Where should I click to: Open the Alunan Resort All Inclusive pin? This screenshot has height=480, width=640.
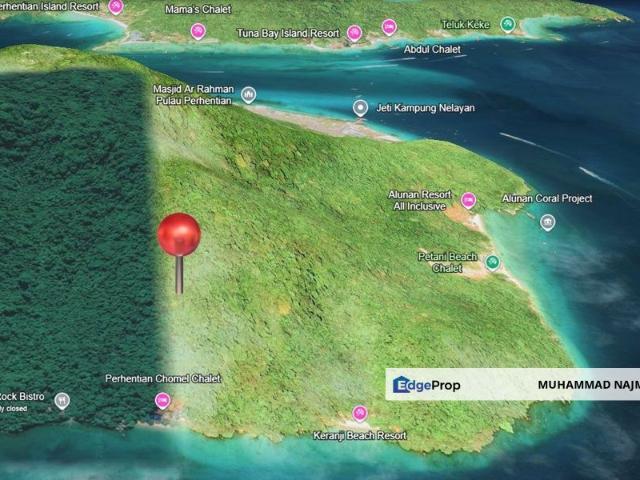(468, 200)
